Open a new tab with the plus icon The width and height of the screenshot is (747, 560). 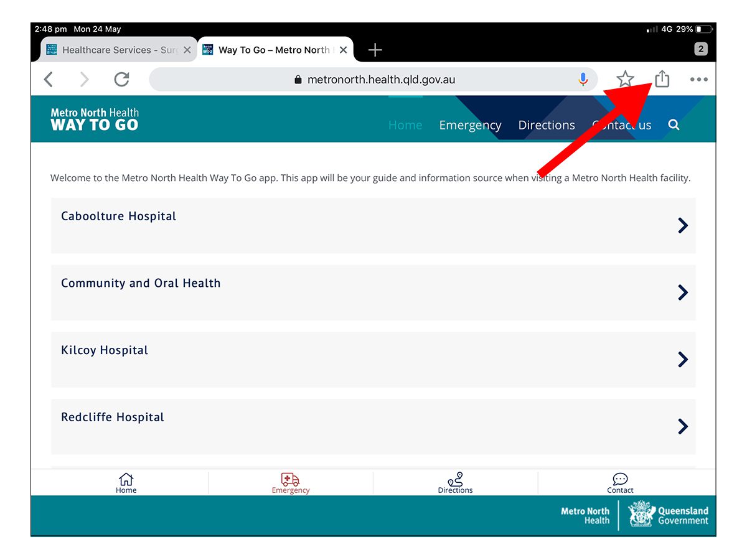point(375,50)
